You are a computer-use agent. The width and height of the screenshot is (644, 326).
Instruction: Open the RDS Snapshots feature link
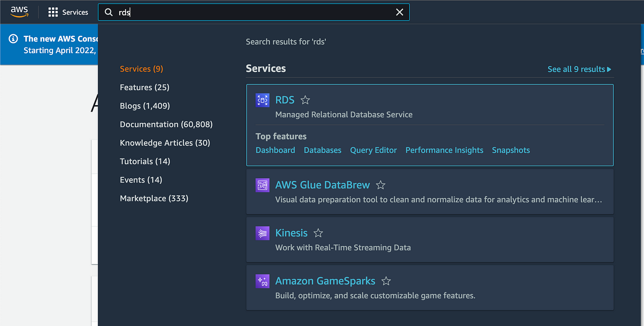coord(510,150)
